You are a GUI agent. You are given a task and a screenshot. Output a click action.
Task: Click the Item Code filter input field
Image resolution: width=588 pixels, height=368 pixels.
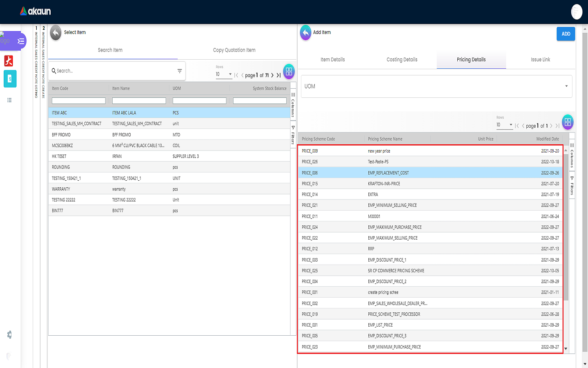tap(78, 101)
